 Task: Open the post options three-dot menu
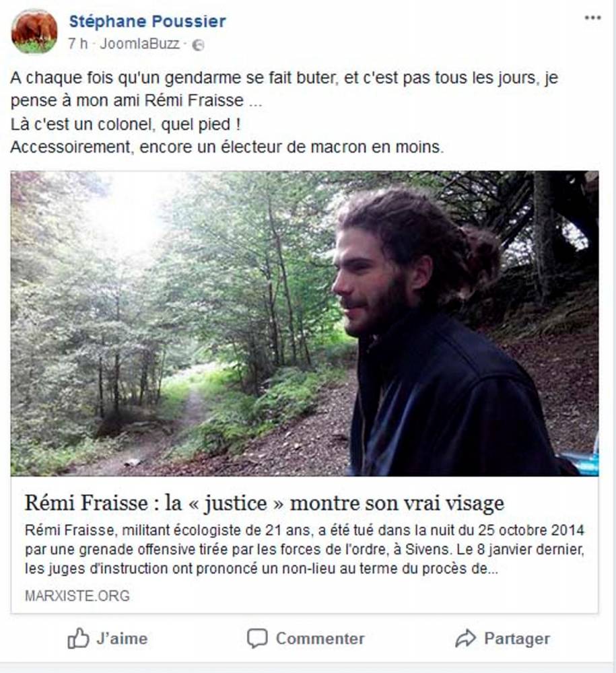pos(592,17)
